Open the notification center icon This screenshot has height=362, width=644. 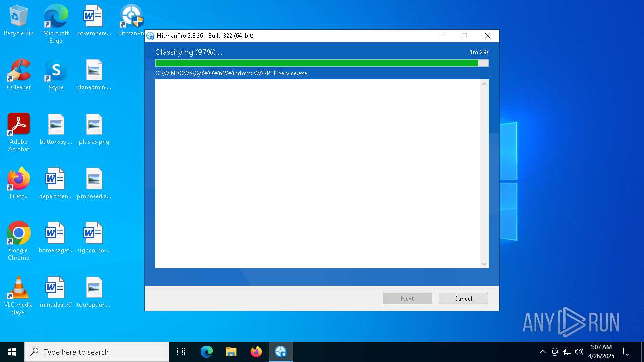coord(627,352)
